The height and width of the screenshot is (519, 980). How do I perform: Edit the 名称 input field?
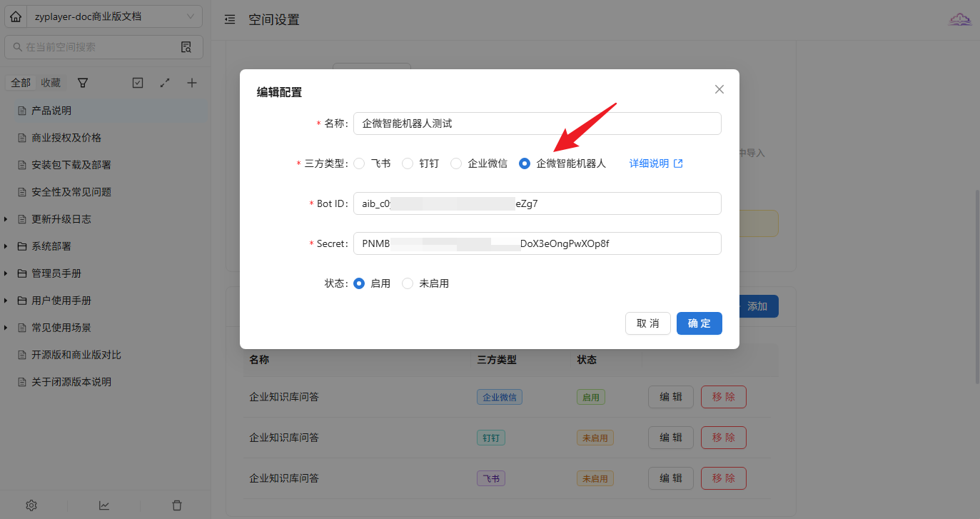(x=537, y=124)
